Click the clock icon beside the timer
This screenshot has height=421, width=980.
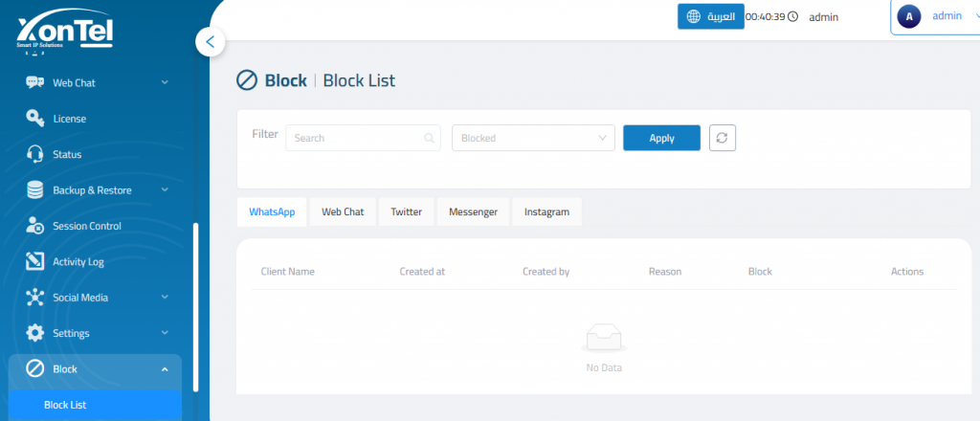[x=792, y=17]
